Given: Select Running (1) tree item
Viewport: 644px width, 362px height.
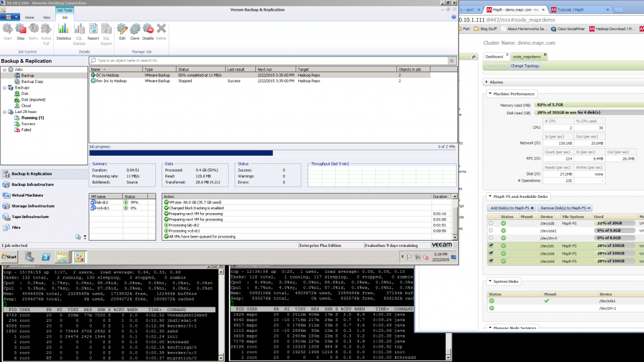Looking at the screenshot, I should 33,118.
